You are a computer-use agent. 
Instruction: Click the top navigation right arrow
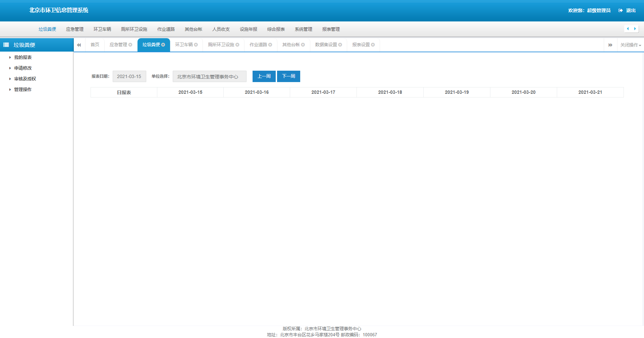pyautogui.click(x=635, y=29)
